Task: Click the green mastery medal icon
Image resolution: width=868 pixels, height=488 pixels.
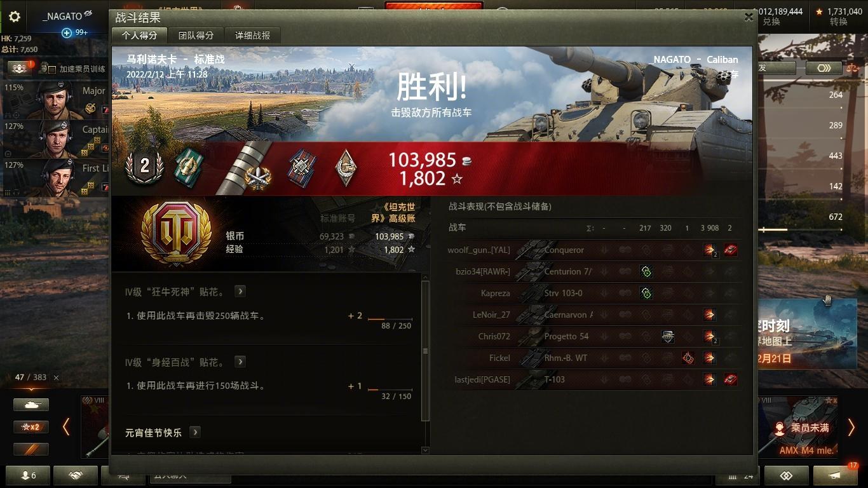Action: (188, 167)
